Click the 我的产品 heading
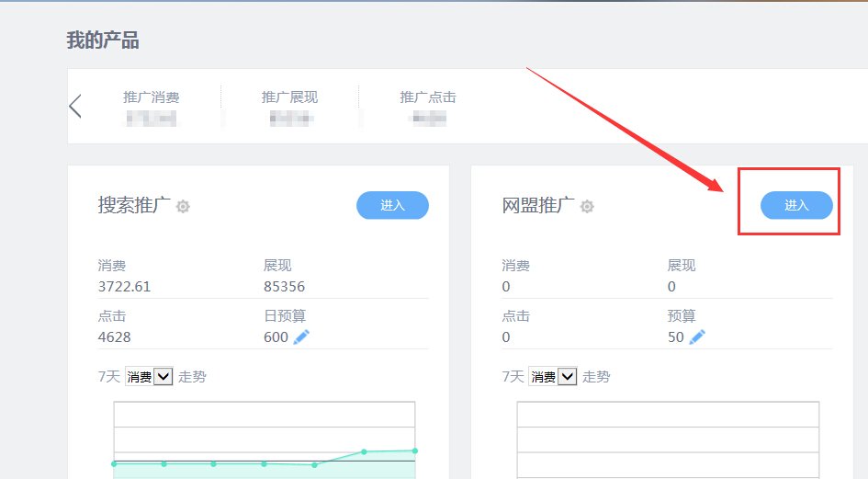Viewport: 868px width, 479px height. pyautogui.click(x=103, y=40)
